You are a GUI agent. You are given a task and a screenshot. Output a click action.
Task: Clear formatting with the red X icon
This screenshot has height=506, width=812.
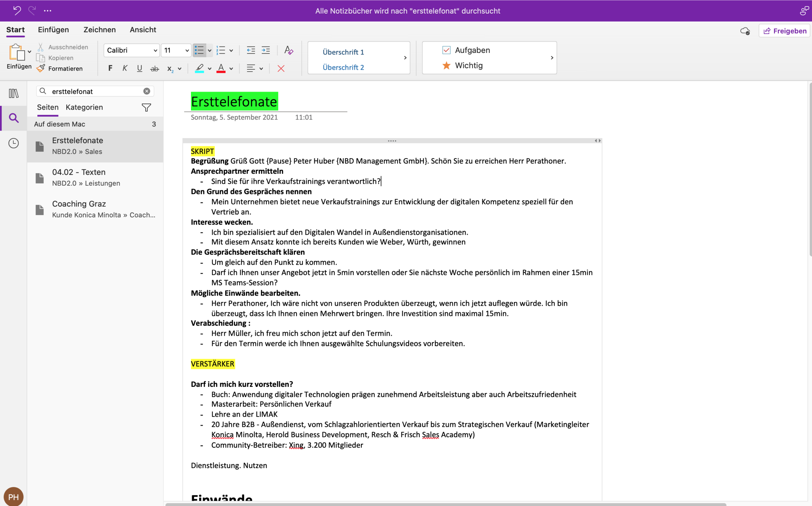coord(281,69)
